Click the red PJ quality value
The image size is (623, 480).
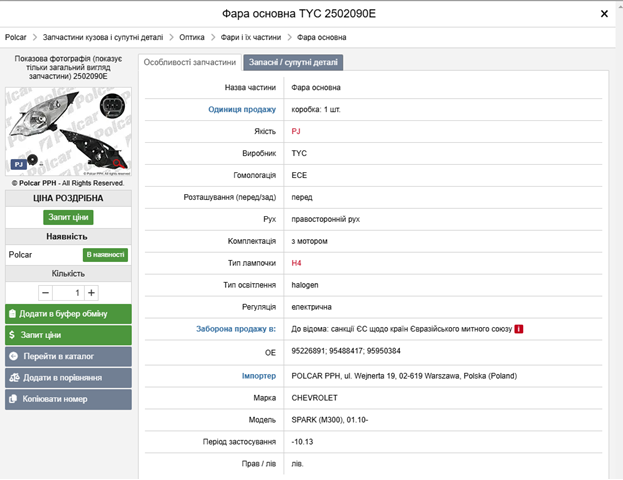[296, 131]
